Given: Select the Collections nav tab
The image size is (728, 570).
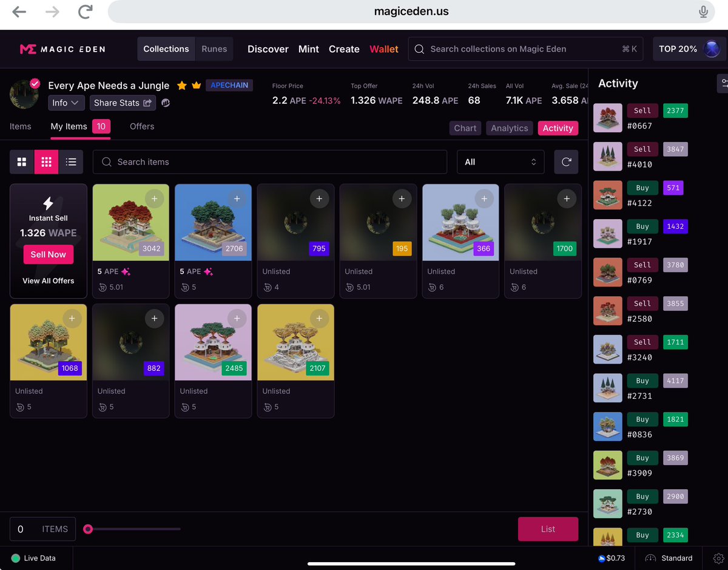Looking at the screenshot, I should pyautogui.click(x=166, y=49).
